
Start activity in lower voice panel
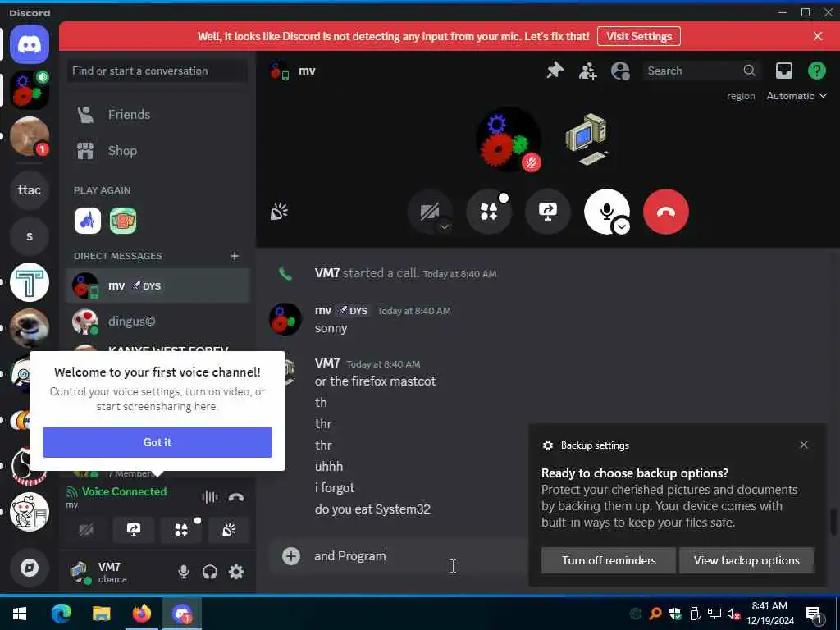(x=181, y=531)
